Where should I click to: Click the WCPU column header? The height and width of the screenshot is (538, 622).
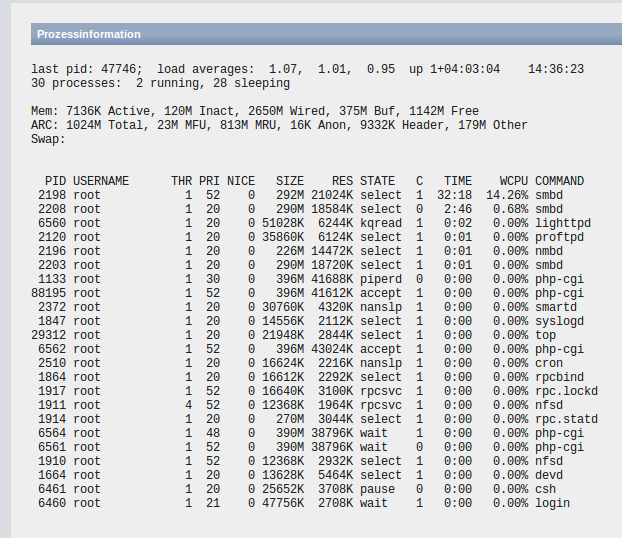pos(514,181)
